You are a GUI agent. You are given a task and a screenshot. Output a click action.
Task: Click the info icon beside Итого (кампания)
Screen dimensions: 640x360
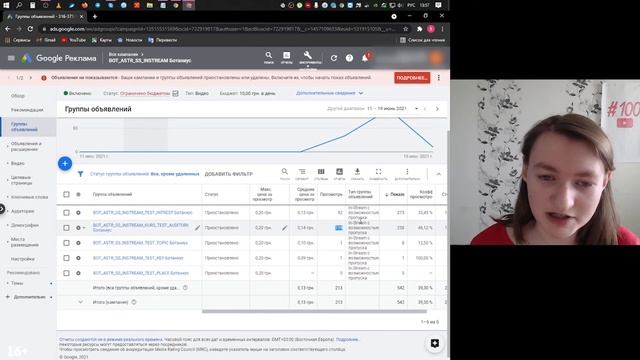tap(134, 302)
